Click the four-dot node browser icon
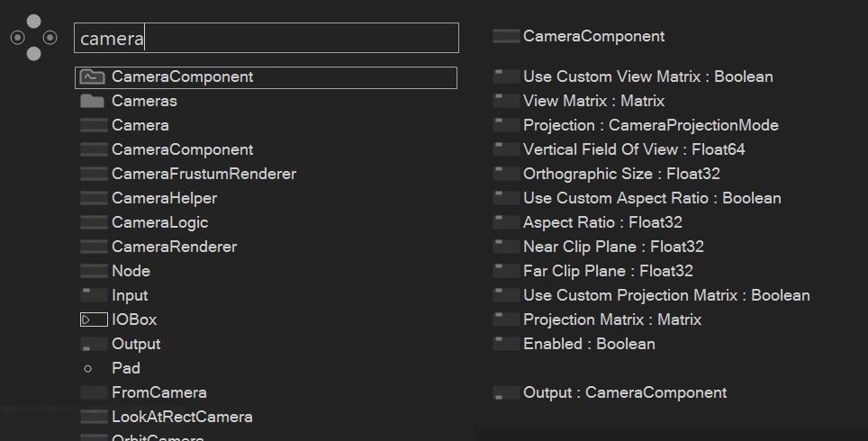 pyautogui.click(x=33, y=37)
